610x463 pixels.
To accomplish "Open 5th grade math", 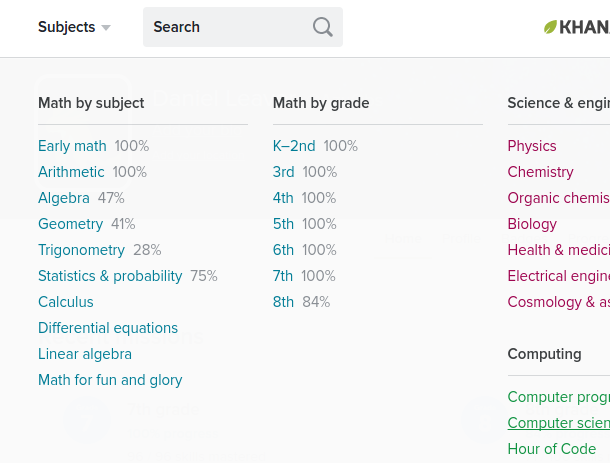I will 283,224.
